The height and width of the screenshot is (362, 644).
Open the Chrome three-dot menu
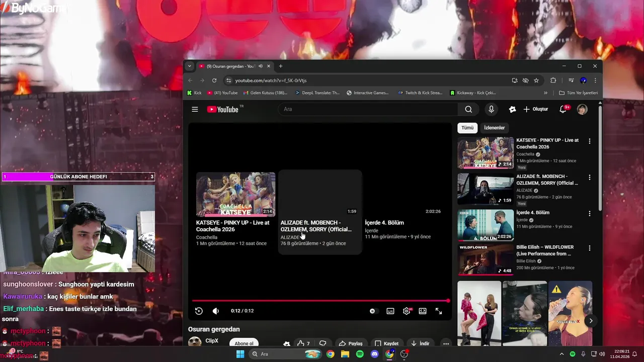coord(595,80)
